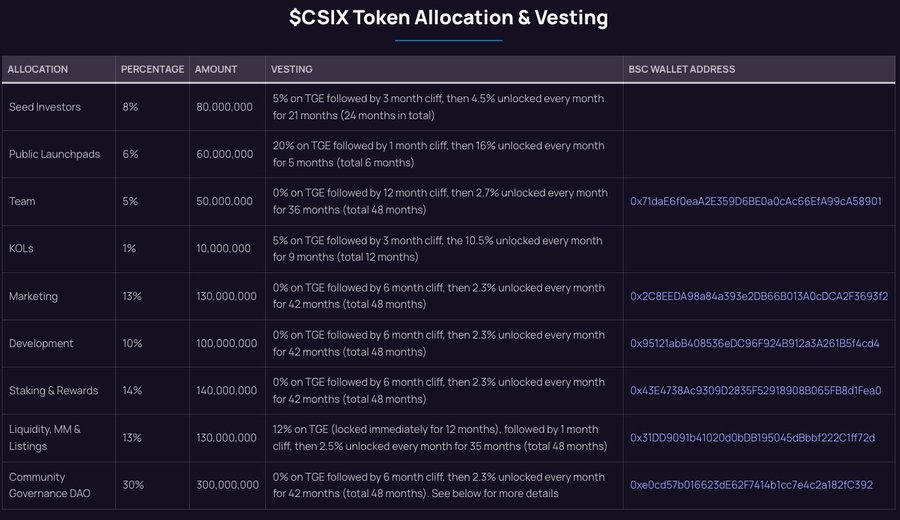Open the Liquidity, MM & Listings wallet address
Image resolution: width=900 pixels, height=520 pixels.
(752, 437)
